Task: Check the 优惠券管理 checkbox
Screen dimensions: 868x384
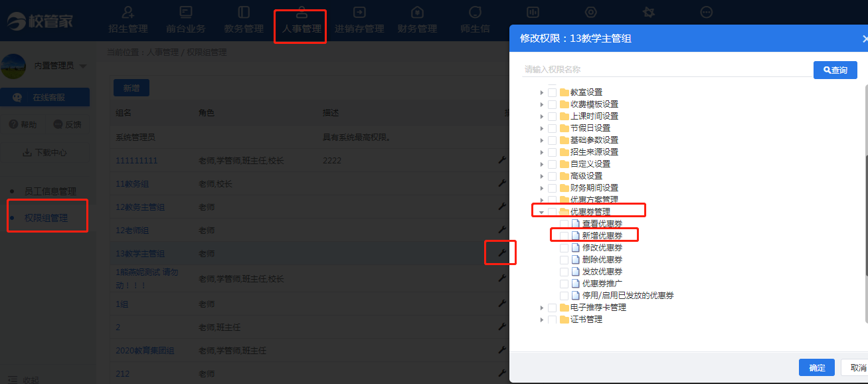Action: pyautogui.click(x=552, y=211)
